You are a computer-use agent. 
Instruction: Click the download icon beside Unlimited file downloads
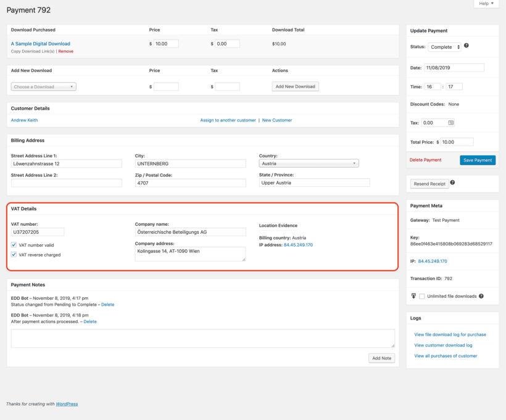(413, 296)
